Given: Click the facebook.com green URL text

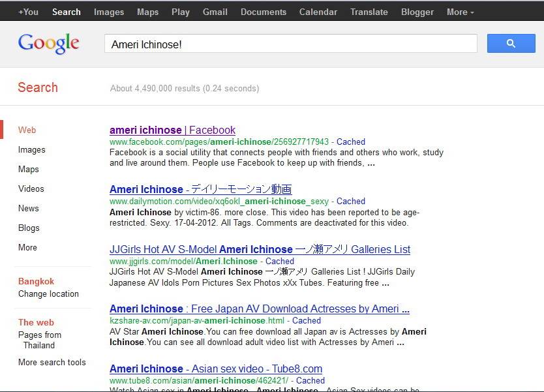Looking at the screenshot, I should click(x=219, y=142).
